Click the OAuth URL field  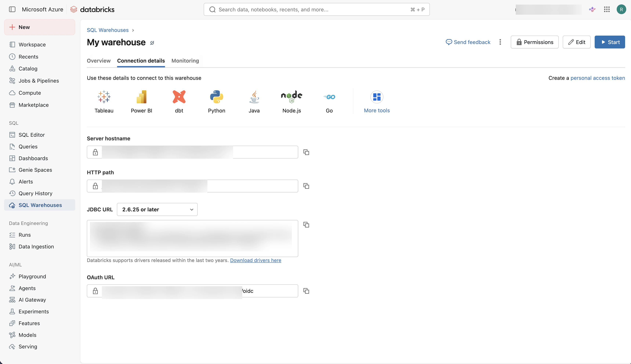tap(192, 291)
